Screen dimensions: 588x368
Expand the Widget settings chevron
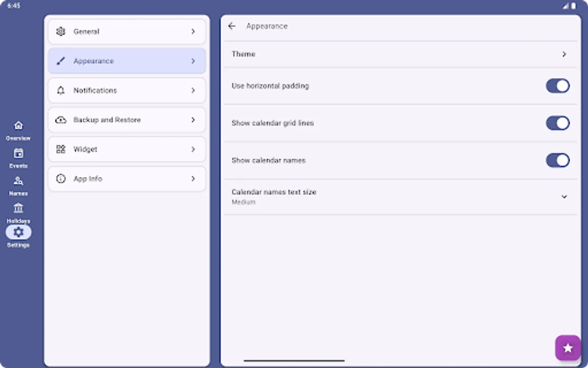[x=193, y=149]
